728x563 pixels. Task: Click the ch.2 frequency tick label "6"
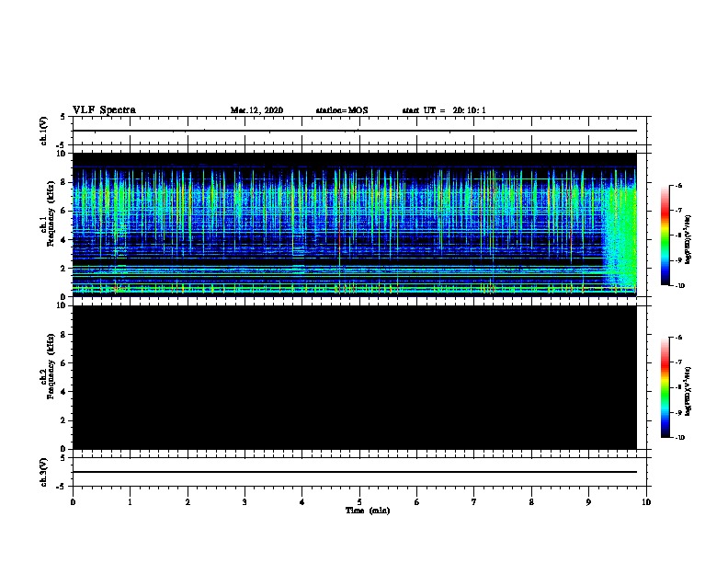tap(63, 363)
